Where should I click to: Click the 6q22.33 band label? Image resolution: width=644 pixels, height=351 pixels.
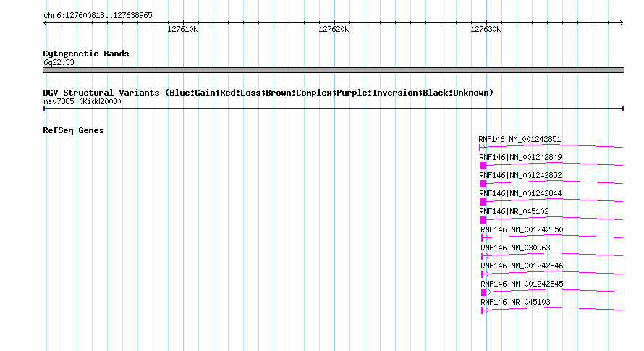59,62
